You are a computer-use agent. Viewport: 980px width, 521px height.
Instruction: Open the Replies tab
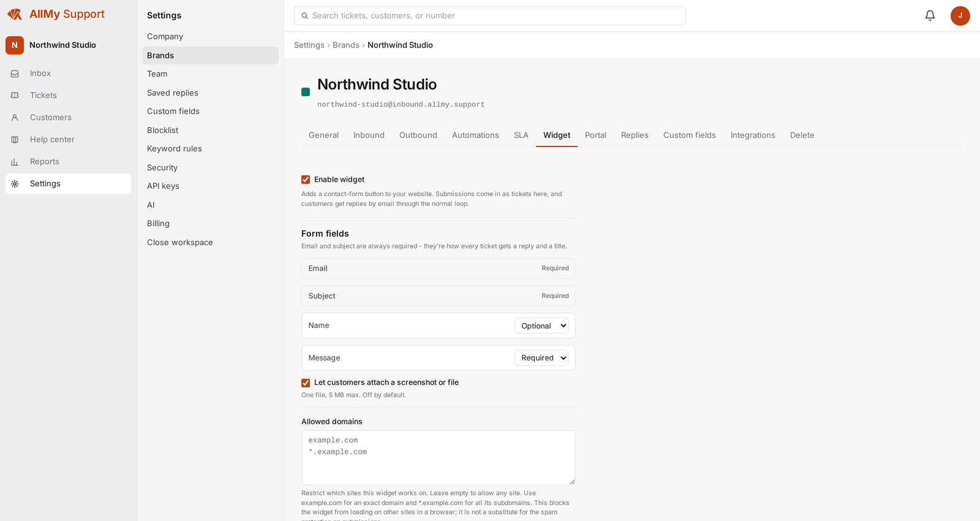635,135
